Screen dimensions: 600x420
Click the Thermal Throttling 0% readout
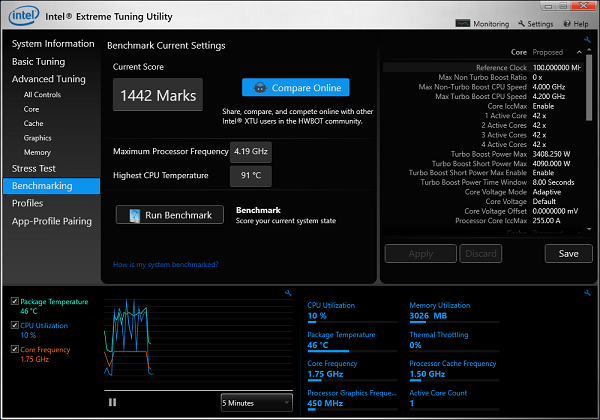tap(454, 341)
